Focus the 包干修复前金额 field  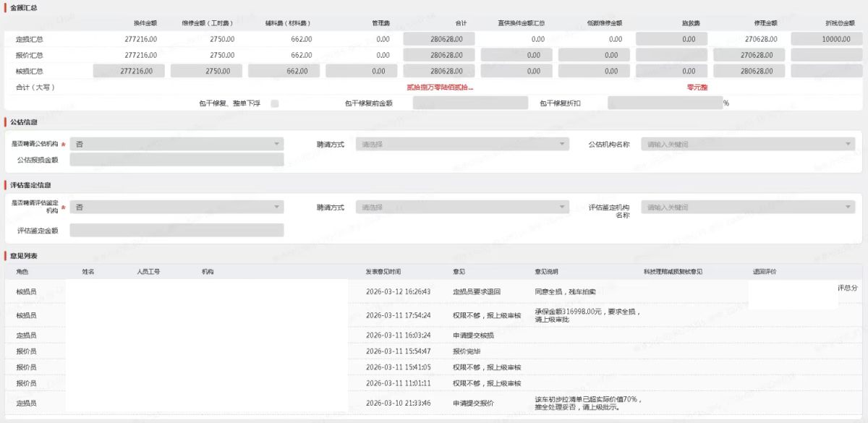coord(470,103)
